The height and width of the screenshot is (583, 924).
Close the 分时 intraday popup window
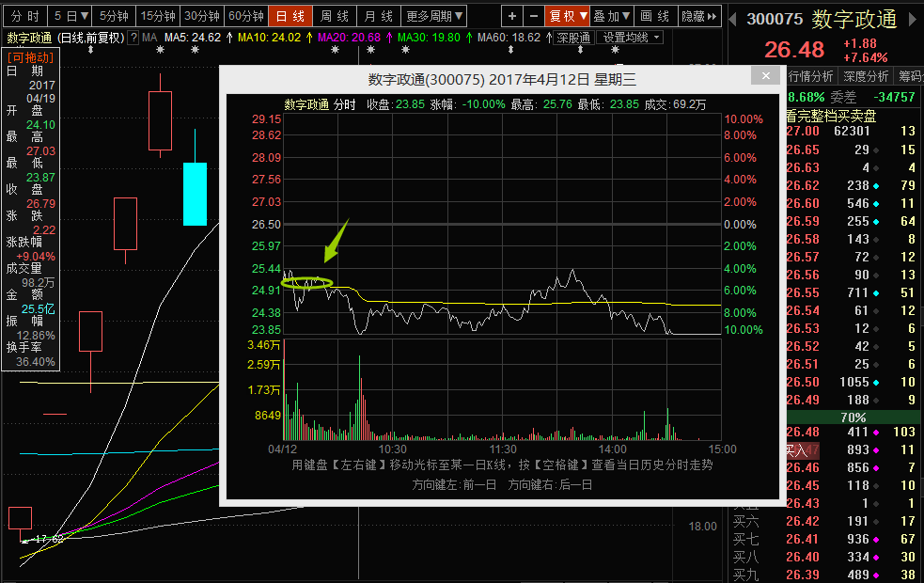click(767, 76)
